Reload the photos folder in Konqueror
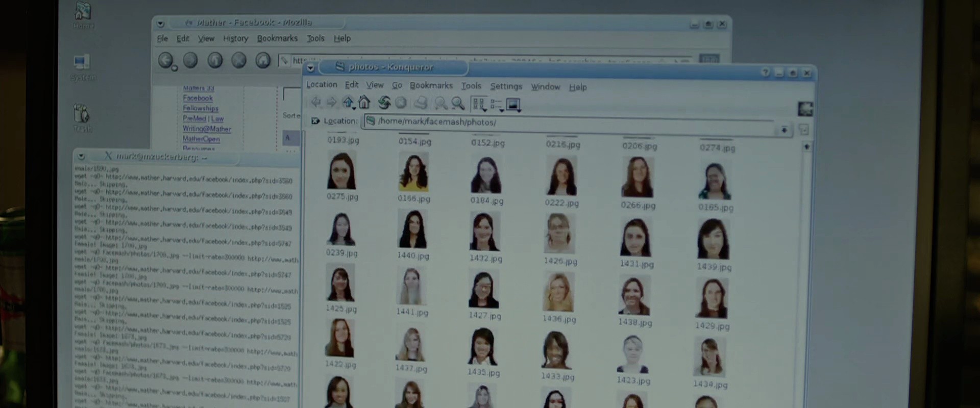Screen dimensions: 980x408 click(x=384, y=103)
